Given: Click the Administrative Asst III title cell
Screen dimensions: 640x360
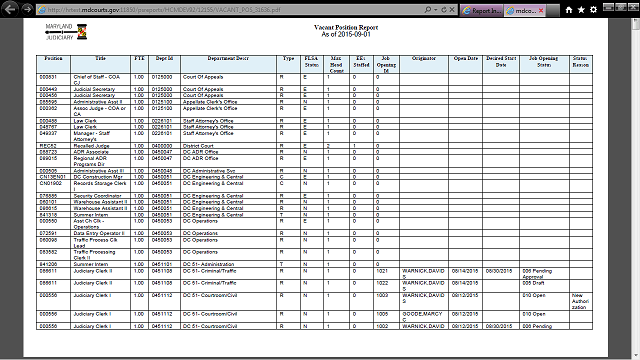Looking at the screenshot, I should pyautogui.click(x=100, y=171).
